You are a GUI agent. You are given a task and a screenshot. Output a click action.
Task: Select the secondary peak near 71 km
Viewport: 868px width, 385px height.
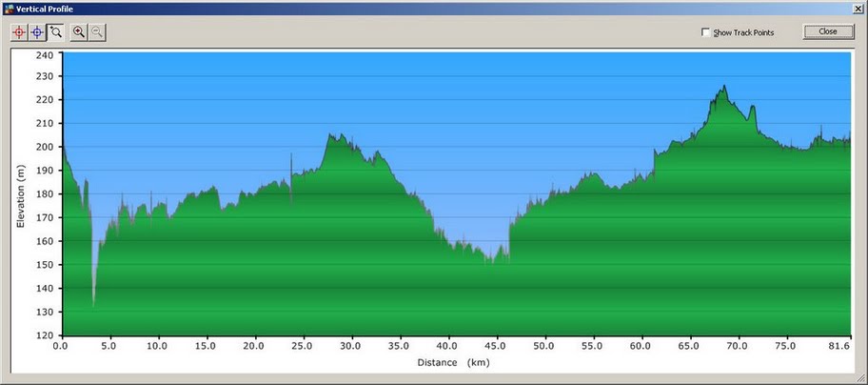pos(752,107)
